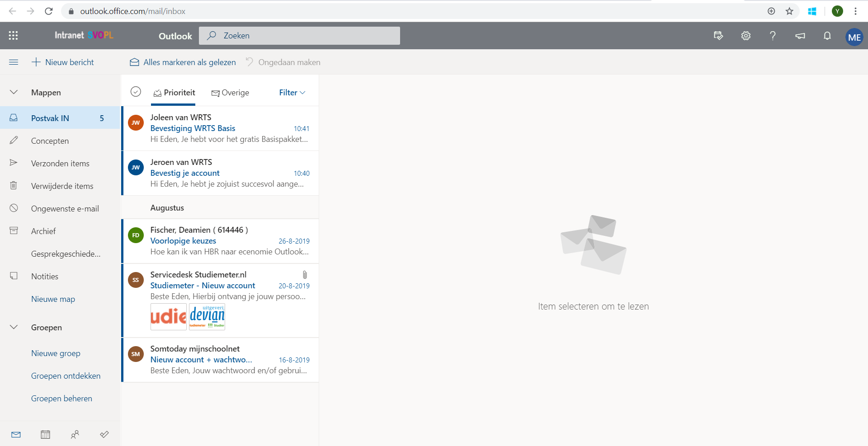
Task: Click the Studiemeter email attachment paperclip icon
Action: (x=305, y=274)
